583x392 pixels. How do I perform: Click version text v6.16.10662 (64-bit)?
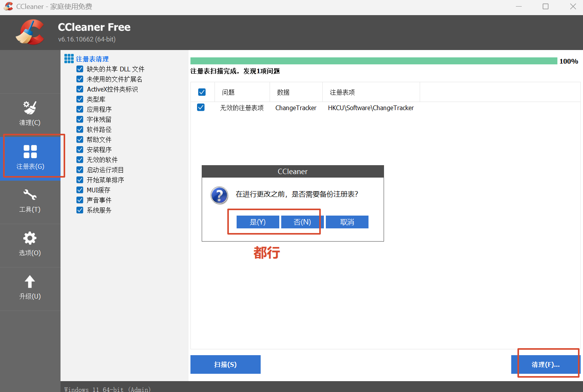coord(87,39)
